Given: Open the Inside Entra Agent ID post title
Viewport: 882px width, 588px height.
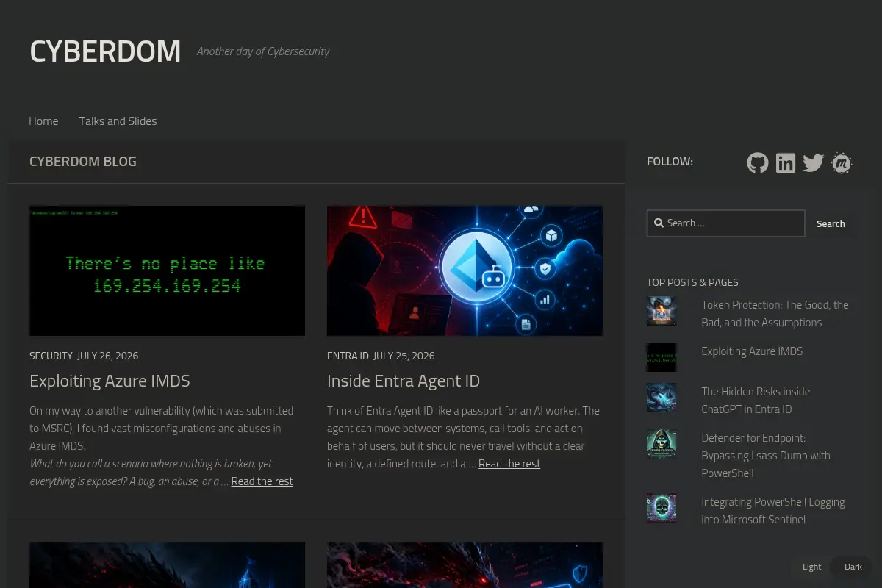Looking at the screenshot, I should 404,381.
